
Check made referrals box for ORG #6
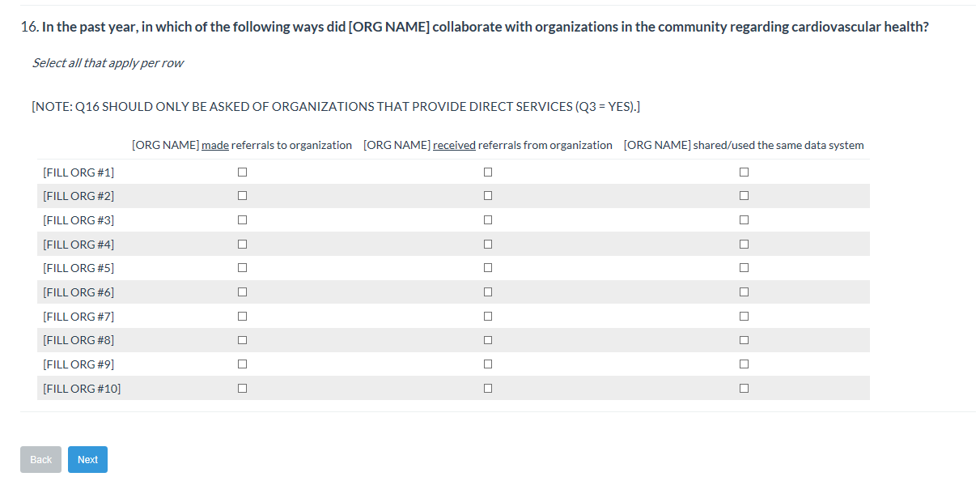point(242,292)
